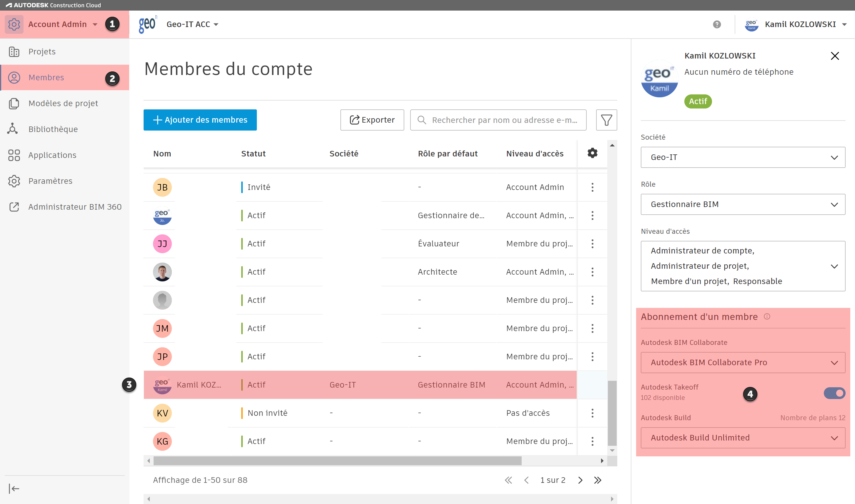Go to the next members page
The width and height of the screenshot is (855, 504).
point(580,480)
